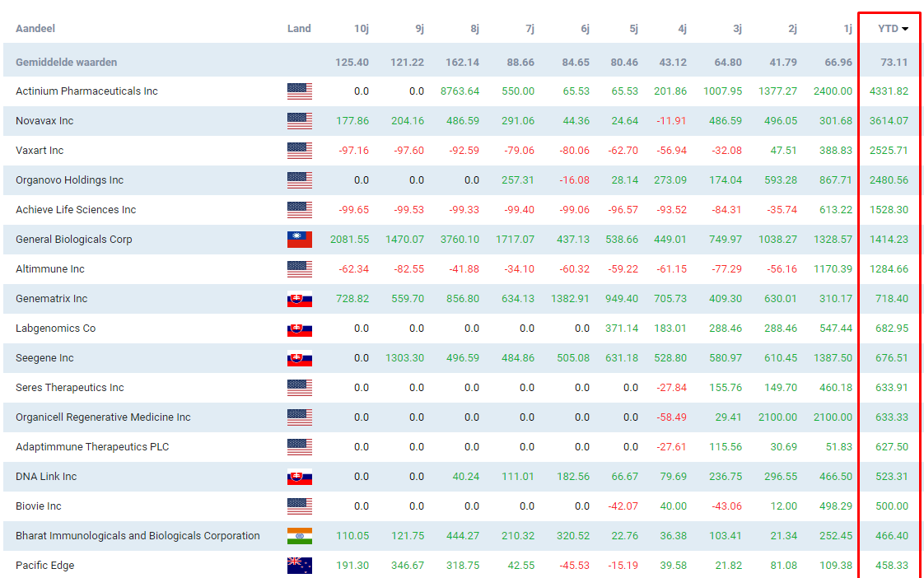Click the Taiwan flag for General Biologicals Corp

click(x=300, y=240)
